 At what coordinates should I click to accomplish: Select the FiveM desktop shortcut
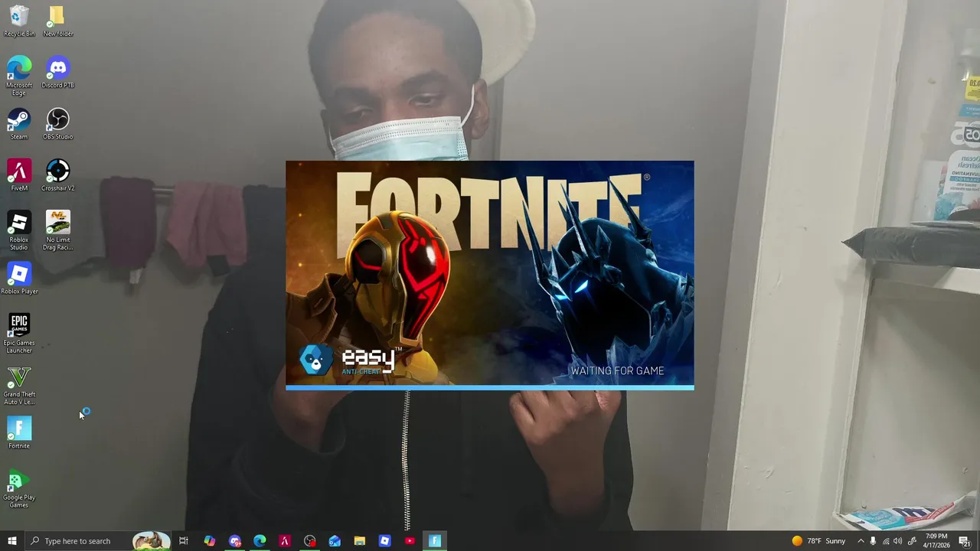19,175
